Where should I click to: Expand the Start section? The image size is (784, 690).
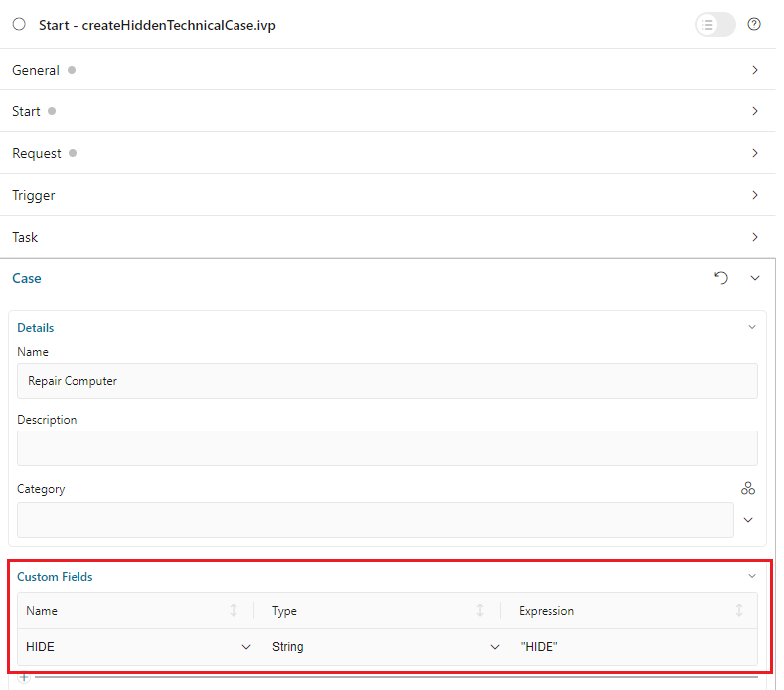click(x=755, y=111)
